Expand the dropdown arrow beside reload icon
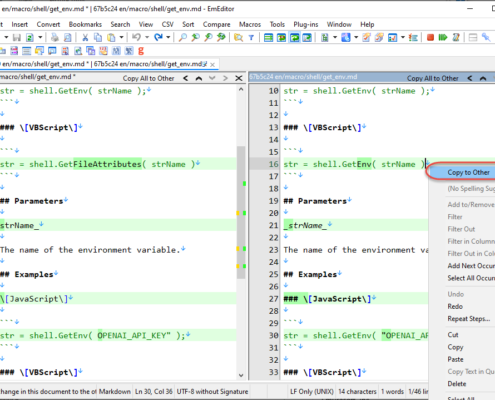495x400 pixels. [40, 37]
